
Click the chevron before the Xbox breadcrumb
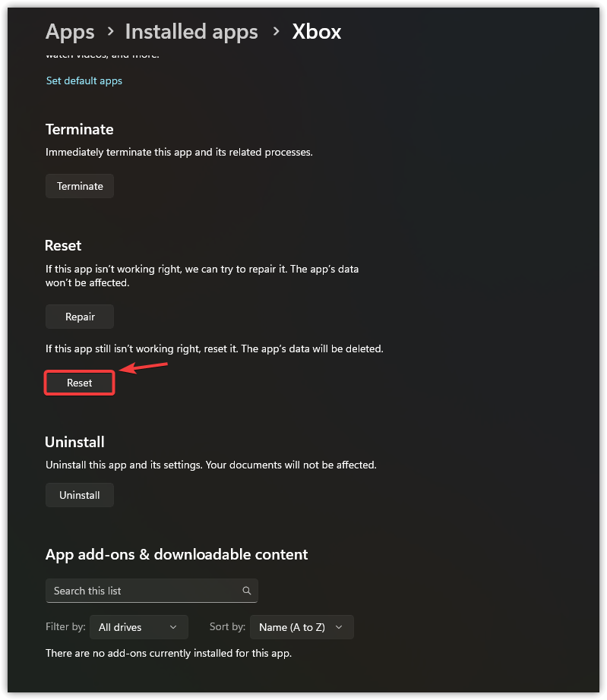tap(275, 31)
